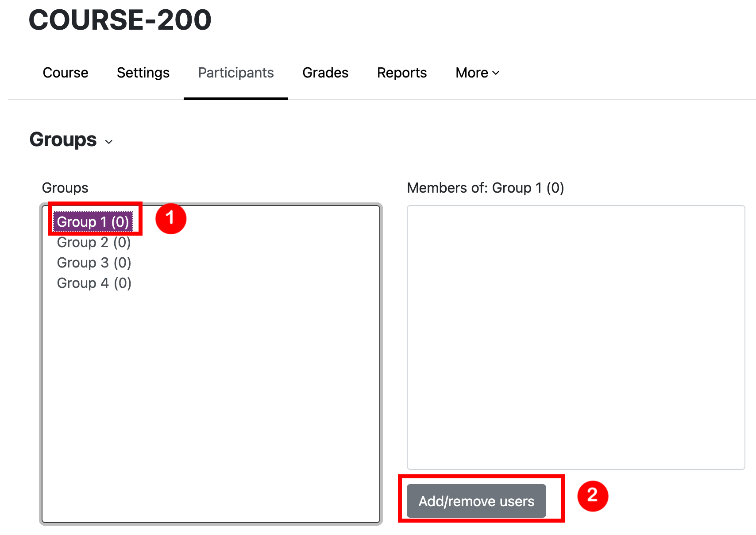Click the small Groups label above list
Viewport: 756px width, 535px height.
(65, 188)
